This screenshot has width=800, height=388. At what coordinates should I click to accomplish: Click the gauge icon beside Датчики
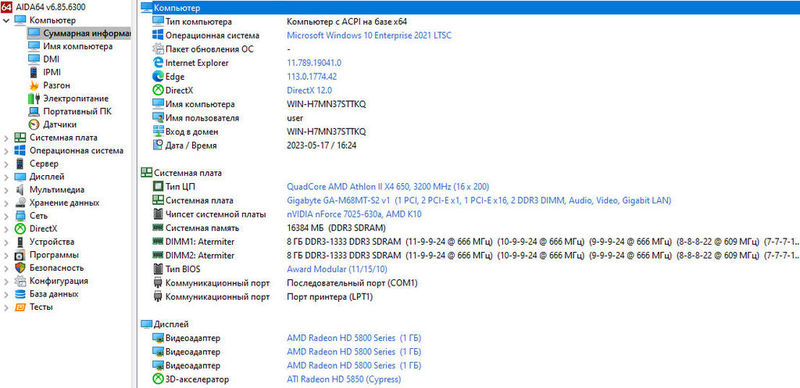[34, 125]
